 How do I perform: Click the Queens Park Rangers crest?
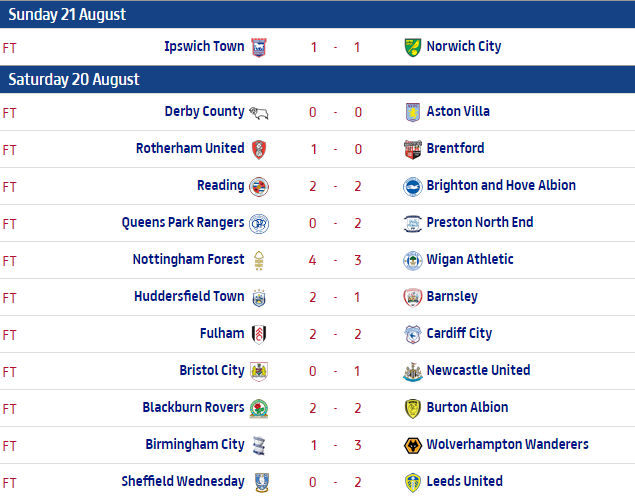(x=259, y=223)
